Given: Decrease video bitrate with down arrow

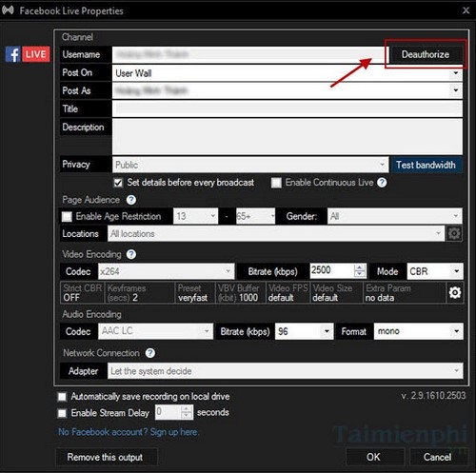Looking at the screenshot, I should 360,274.
